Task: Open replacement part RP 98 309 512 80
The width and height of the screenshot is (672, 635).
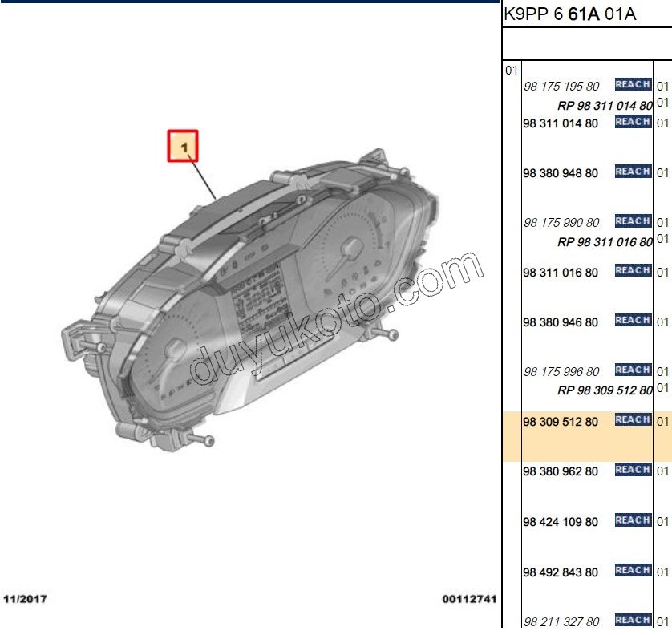Action: tap(605, 390)
